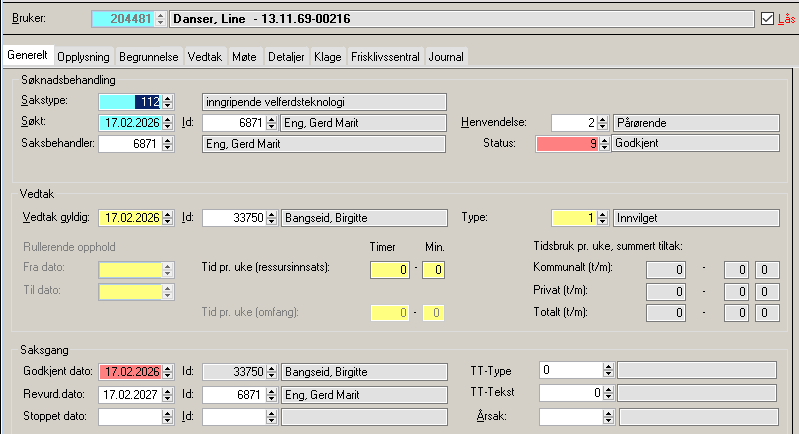
Task: Click the red Godkjent dato field
Action: 130,371
